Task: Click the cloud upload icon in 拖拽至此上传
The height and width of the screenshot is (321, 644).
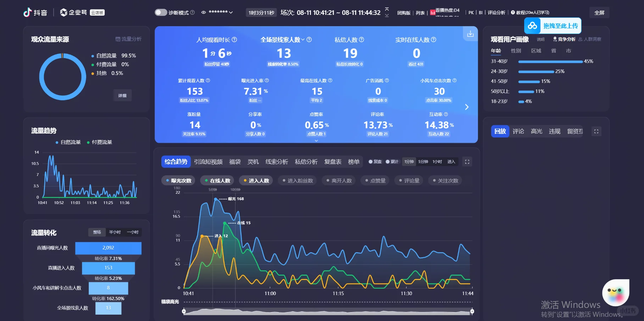Action: 532,26
